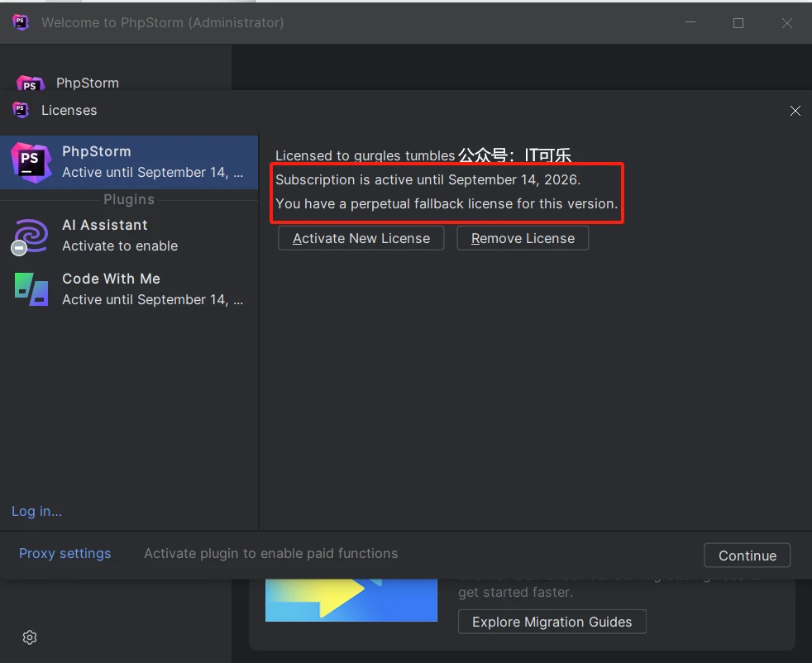Click the Code With Me icon

[x=31, y=289]
